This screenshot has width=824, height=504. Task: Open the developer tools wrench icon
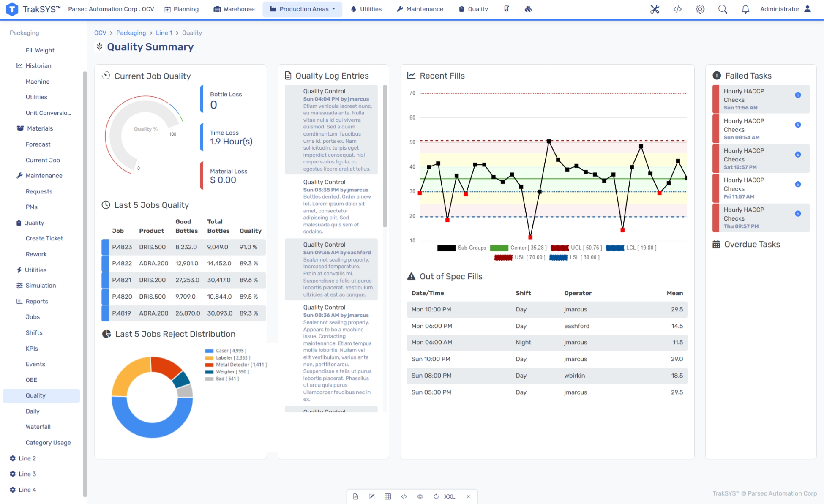655,9
